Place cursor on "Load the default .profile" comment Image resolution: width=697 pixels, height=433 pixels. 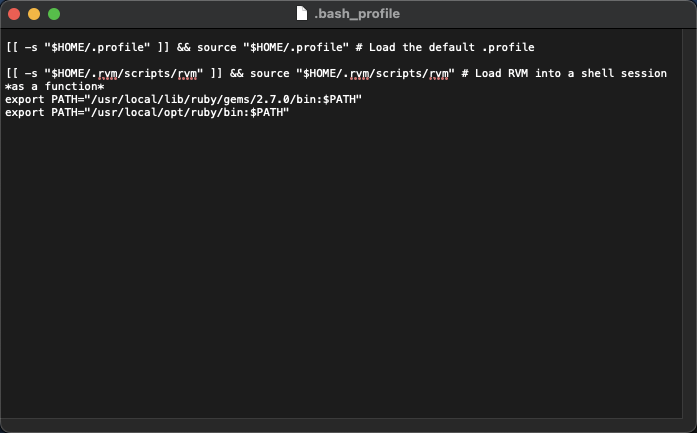[452, 47]
